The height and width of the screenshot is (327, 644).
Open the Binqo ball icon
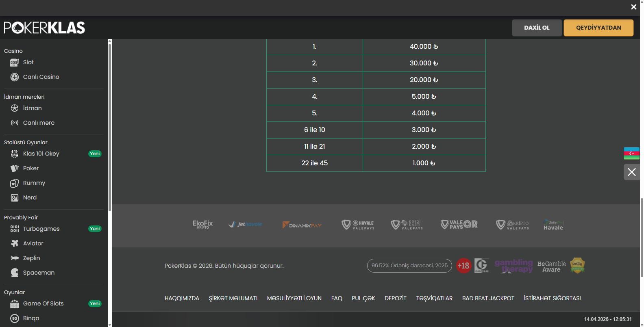pyautogui.click(x=15, y=318)
